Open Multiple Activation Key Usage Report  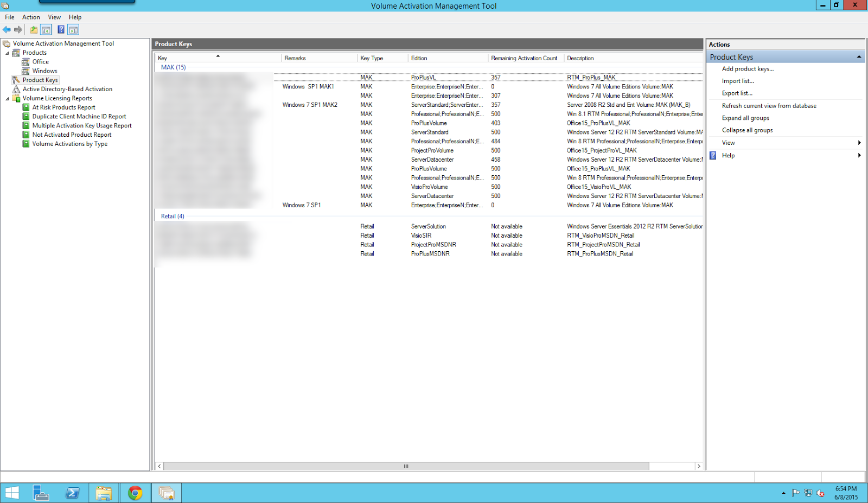[82, 126]
